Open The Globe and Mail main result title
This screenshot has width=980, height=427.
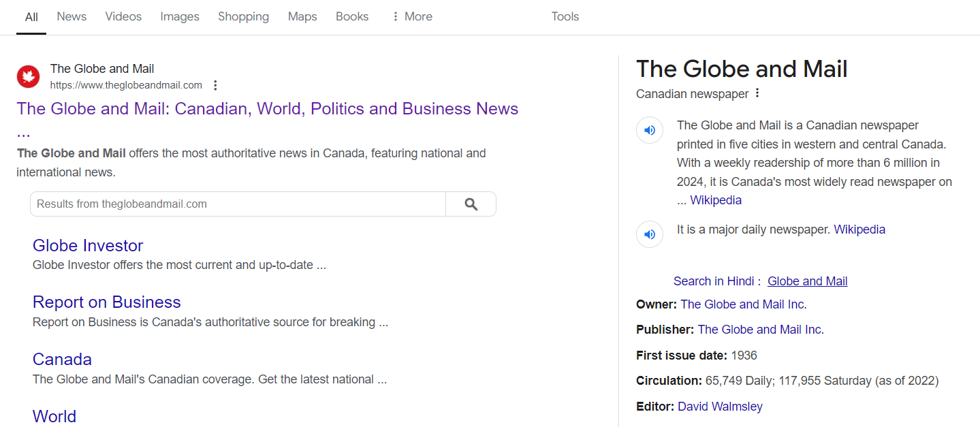[x=268, y=109]
